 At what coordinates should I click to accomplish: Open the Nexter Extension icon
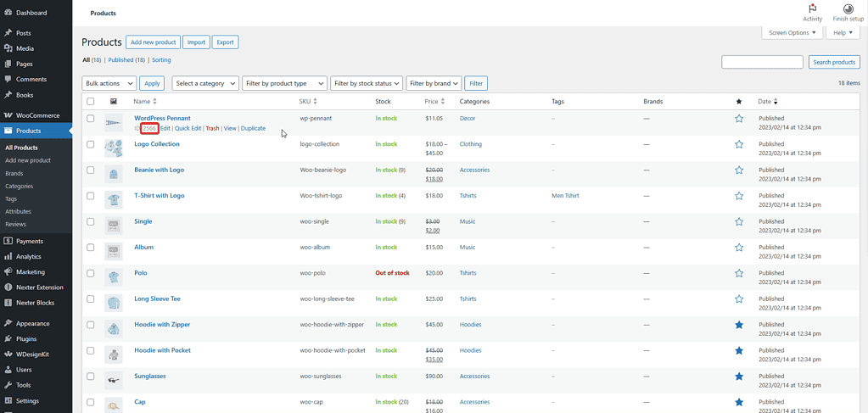click(x=8, y=287)
